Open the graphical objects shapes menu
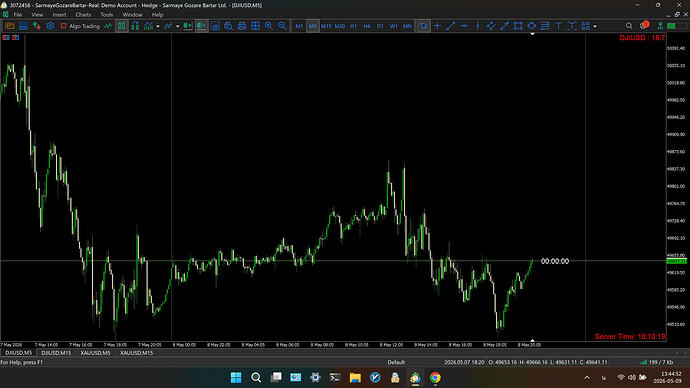Image resolution: width=690 pixels, height=388 pixels. click(x=585, y=26)
